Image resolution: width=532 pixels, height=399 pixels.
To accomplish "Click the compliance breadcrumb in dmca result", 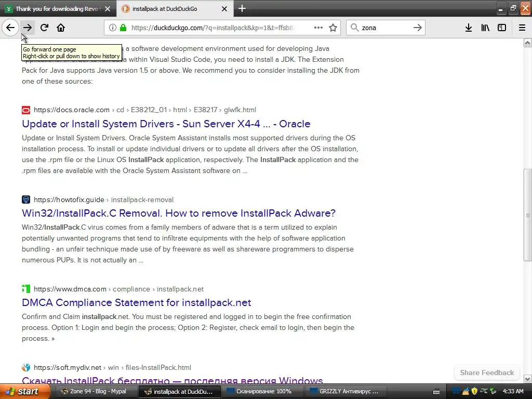I will tap(131, 289).
